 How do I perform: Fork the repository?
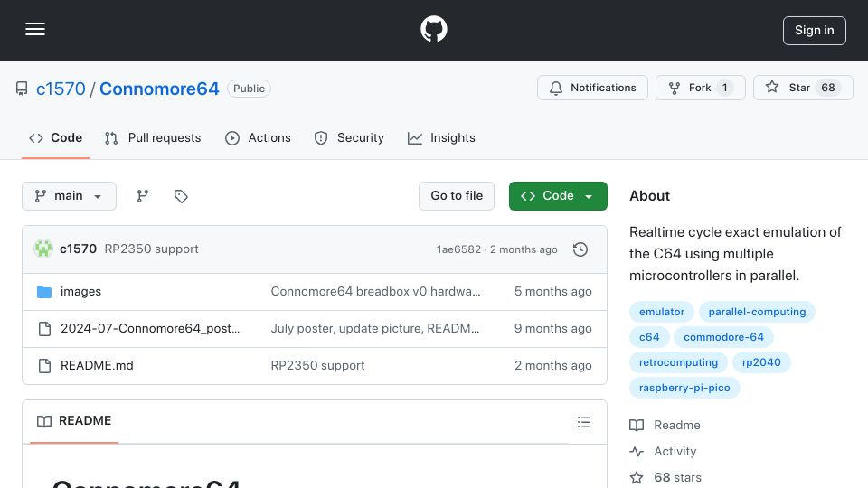(700, 88)
